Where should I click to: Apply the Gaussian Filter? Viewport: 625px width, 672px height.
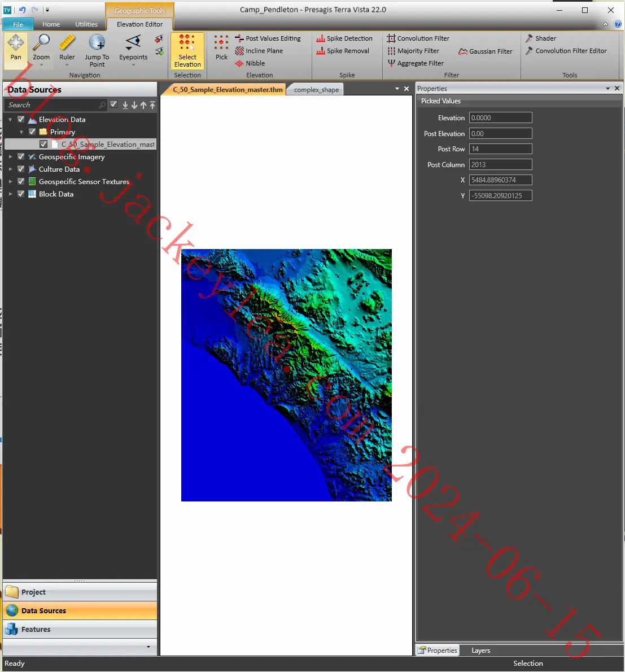click(x=486, y=51)
